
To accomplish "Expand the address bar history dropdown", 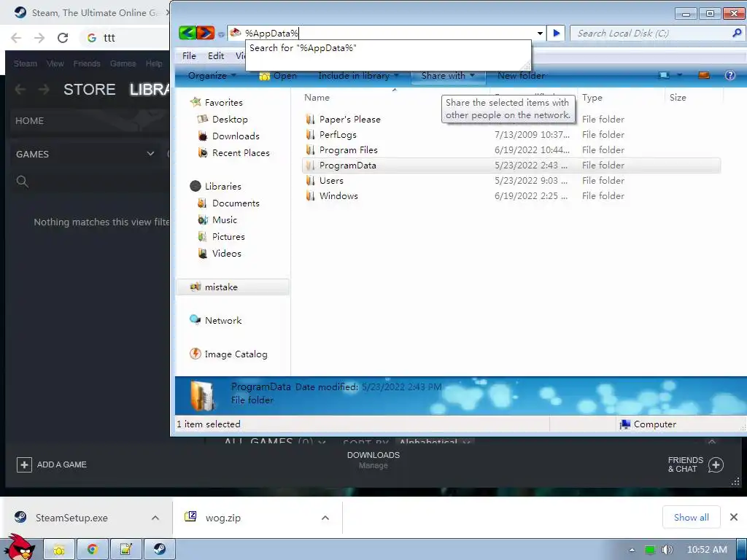I will point(540,34).
